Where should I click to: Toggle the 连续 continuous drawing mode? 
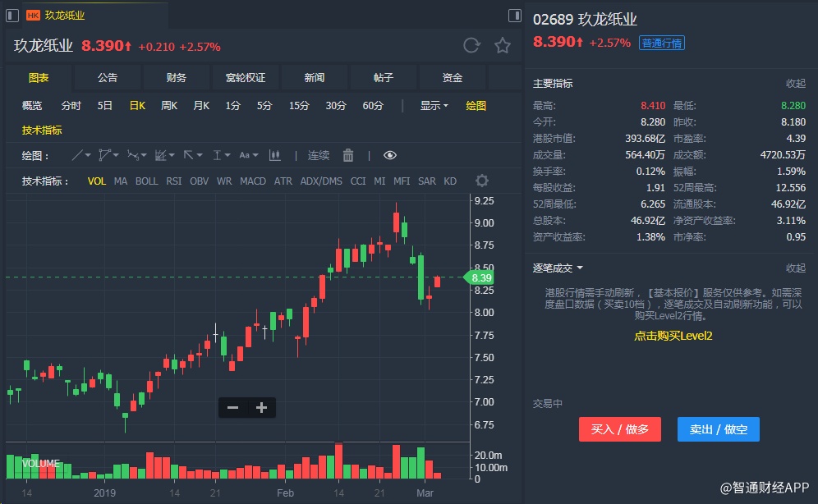coord(319,155)
